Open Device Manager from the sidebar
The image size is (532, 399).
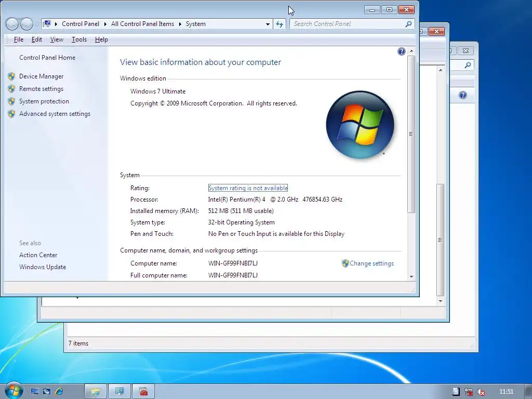click(x=41, y=76)
